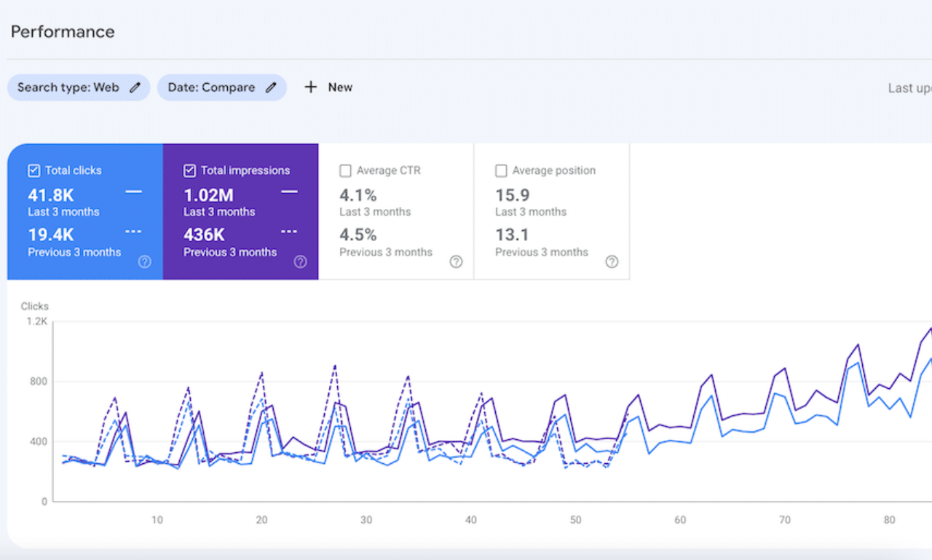Click the x-axis label 40

point(471,520)
